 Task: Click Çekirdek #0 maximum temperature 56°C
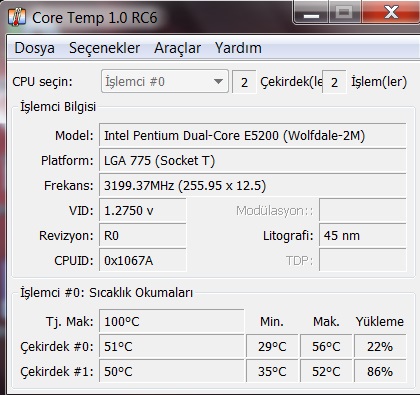coord(326,347)
